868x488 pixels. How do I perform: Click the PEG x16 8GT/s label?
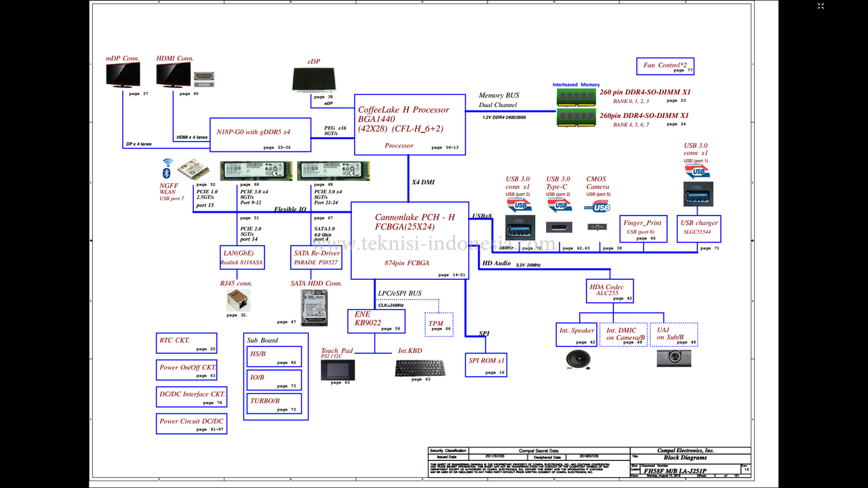(335, 131)
